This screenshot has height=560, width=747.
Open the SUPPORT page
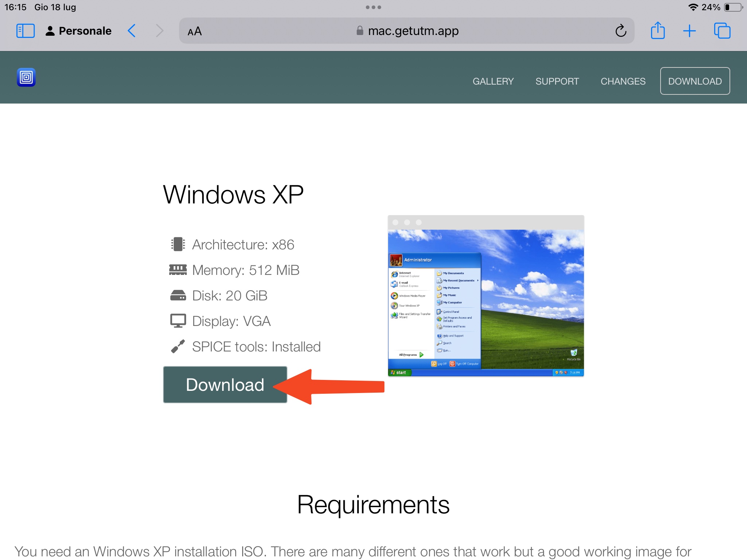[557, 81]
